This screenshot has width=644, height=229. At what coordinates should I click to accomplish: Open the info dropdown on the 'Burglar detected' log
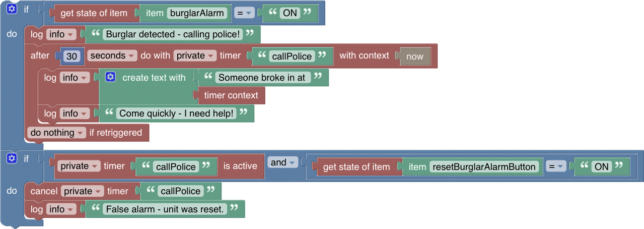point(61,35)
